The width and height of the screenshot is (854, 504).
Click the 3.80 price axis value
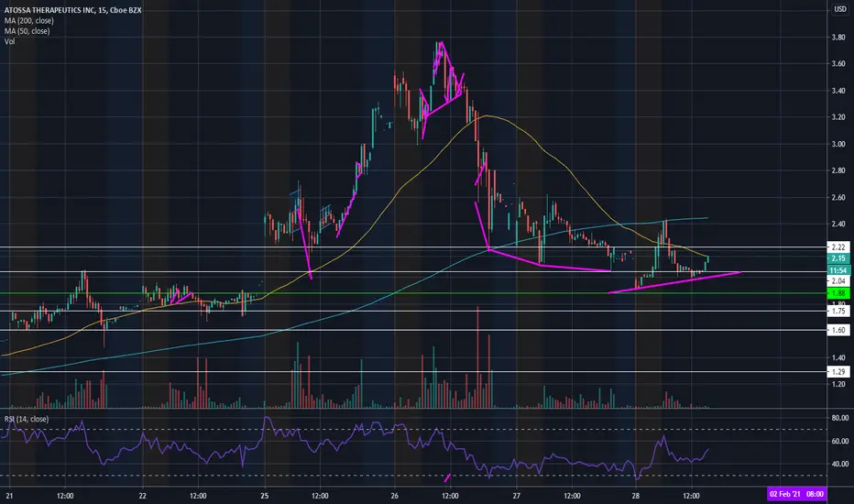pos(838,38)
